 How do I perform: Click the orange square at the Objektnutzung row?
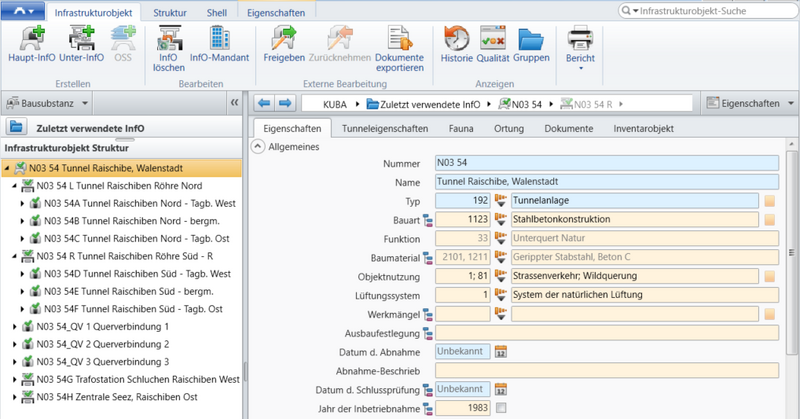(769, 277)
